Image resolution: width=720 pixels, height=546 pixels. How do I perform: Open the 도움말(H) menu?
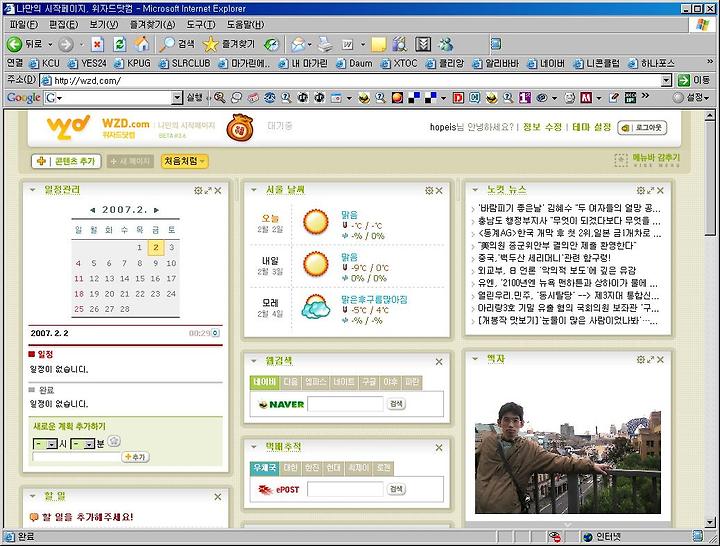[246, 24]
